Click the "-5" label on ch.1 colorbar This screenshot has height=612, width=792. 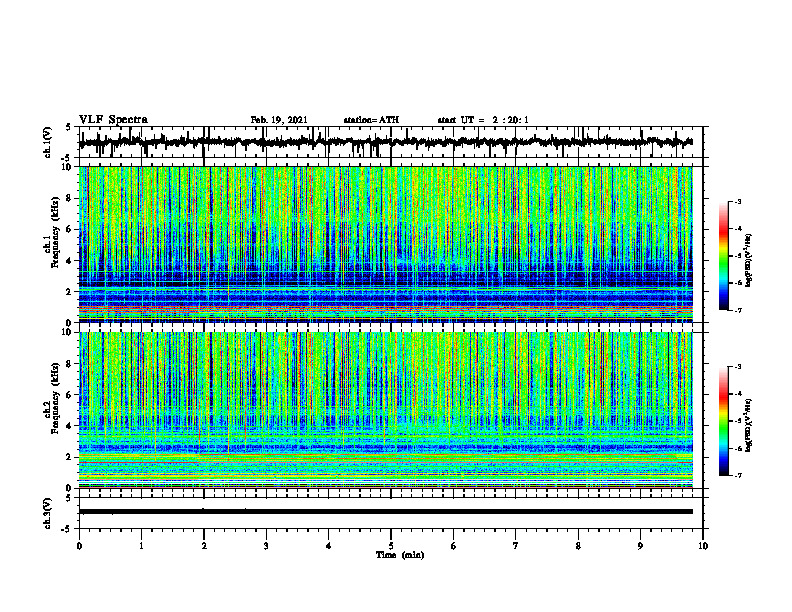[738, 256]
